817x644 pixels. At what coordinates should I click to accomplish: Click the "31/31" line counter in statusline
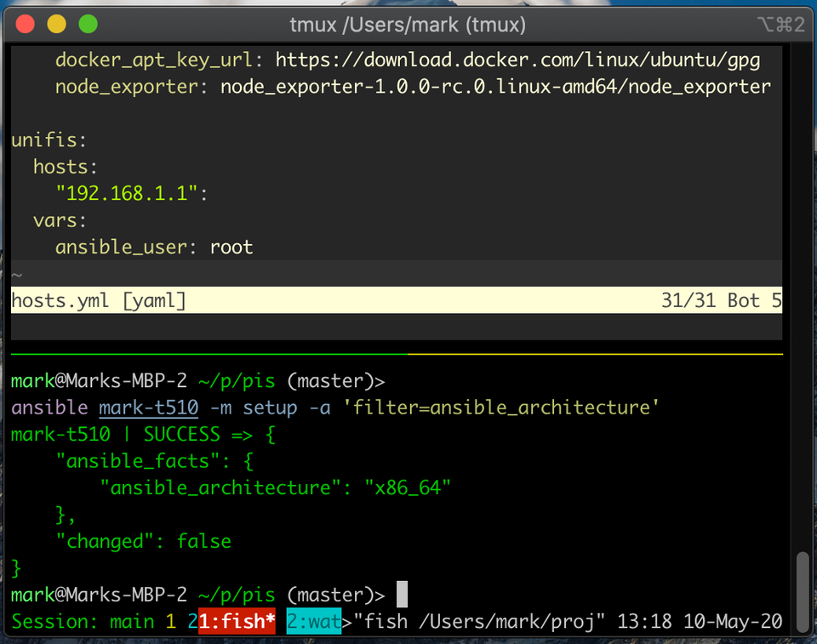click(x=688, y=299)
